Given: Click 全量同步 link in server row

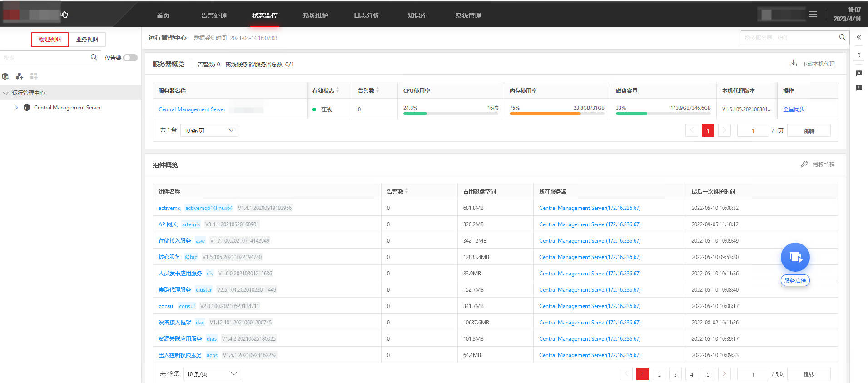Looking at the screenshot, I should (x=794, y=109).
